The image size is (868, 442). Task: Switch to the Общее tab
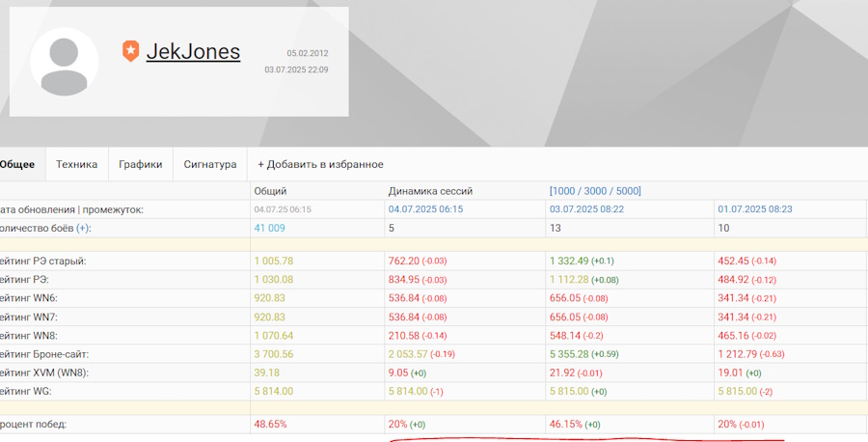(17, 164)
